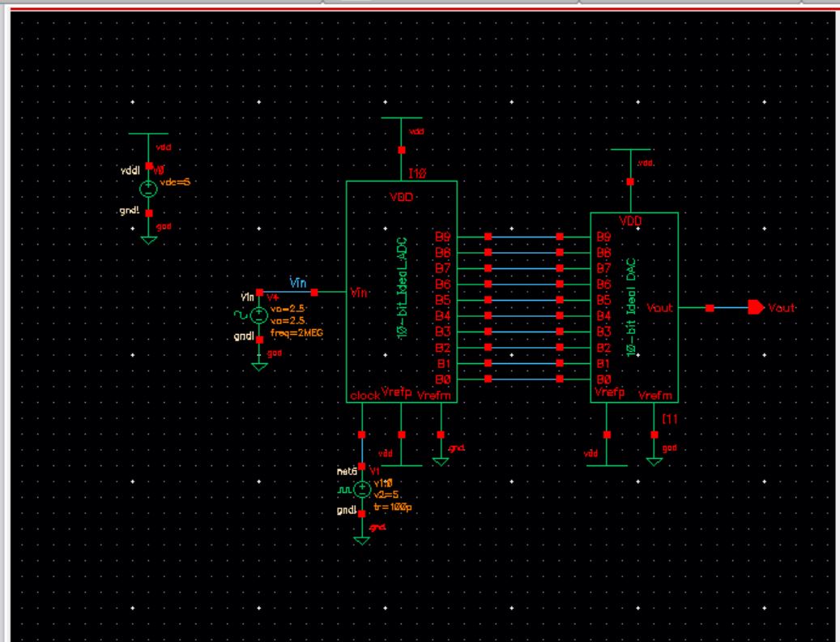Screen dimensions: 840x642
Task: Click the gnd symbol under the ADC Vrefm pin
Action: point(441,460)
